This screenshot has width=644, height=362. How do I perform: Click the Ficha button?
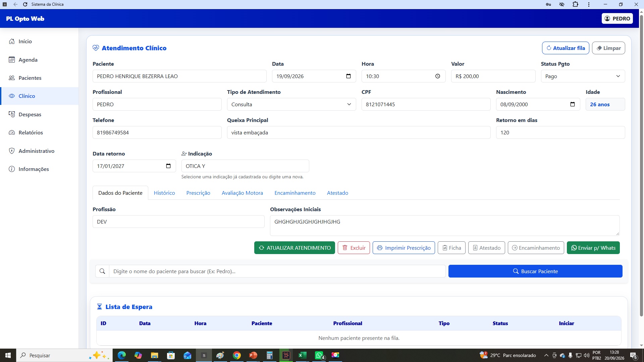coord(451,248)
